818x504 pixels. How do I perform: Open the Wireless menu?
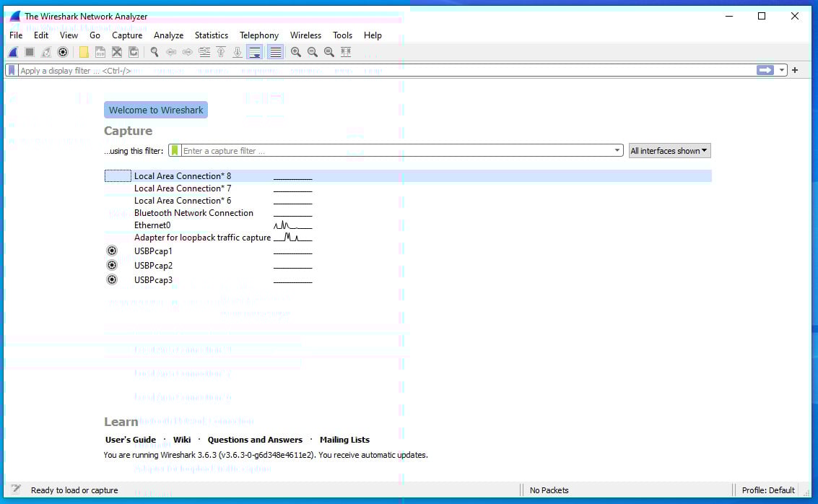click(x=305, y=35)
